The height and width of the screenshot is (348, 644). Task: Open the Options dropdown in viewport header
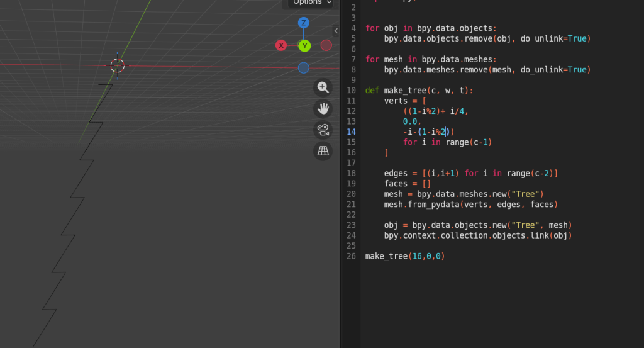[312, 3]
